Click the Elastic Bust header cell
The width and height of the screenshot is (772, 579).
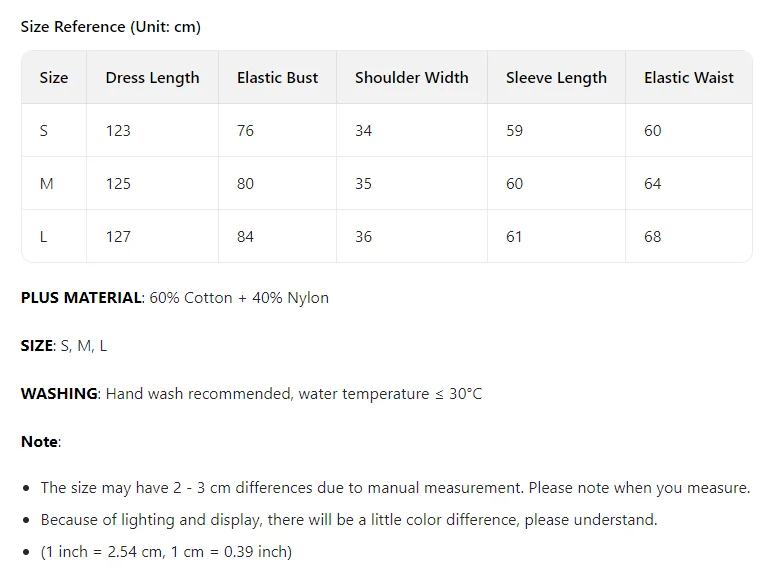[x=277, y=77]
